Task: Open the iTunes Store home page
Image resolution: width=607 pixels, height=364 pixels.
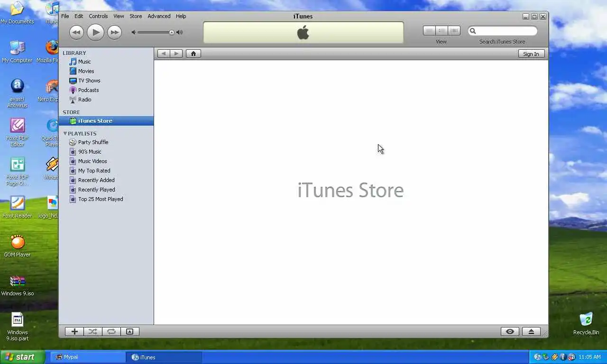Action: click(193, 54)
